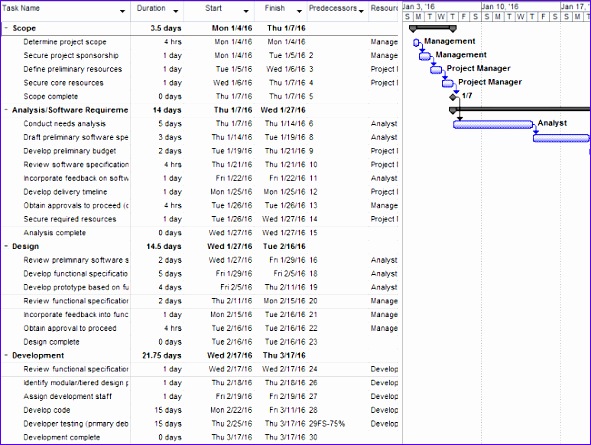Click the 3.5 days duration of Scope
Viewport: 591px width, 445px height.
166,28
